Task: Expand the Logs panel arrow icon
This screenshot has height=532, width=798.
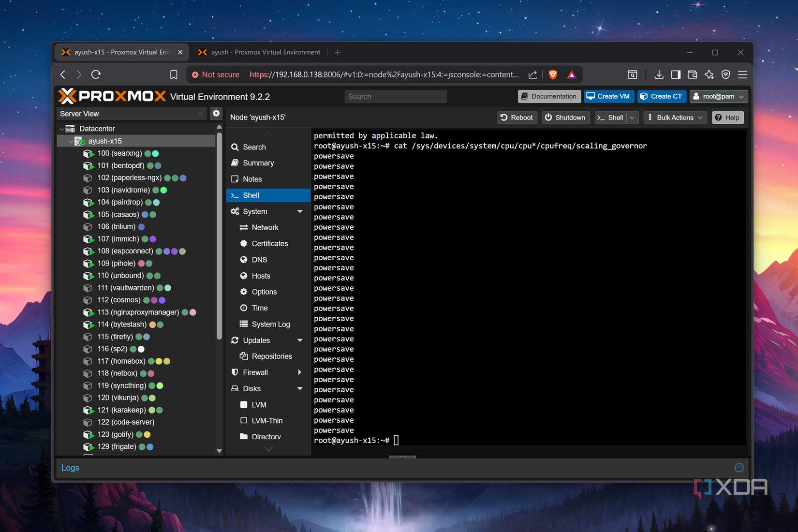Action: point(739,468)
